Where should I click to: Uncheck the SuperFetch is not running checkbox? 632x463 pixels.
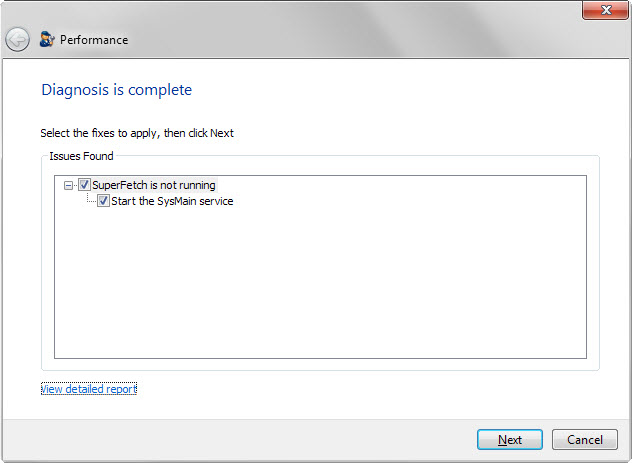tap(84, 185)
